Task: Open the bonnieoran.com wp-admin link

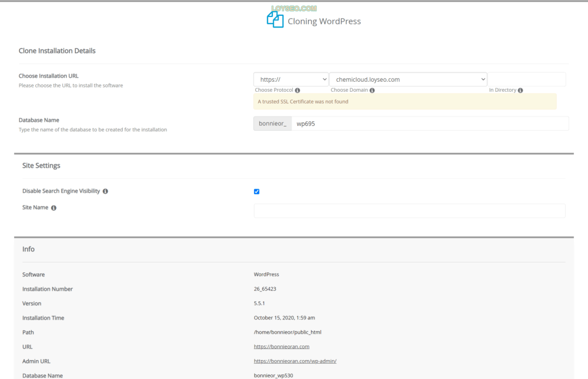Action: click(295, 361)
